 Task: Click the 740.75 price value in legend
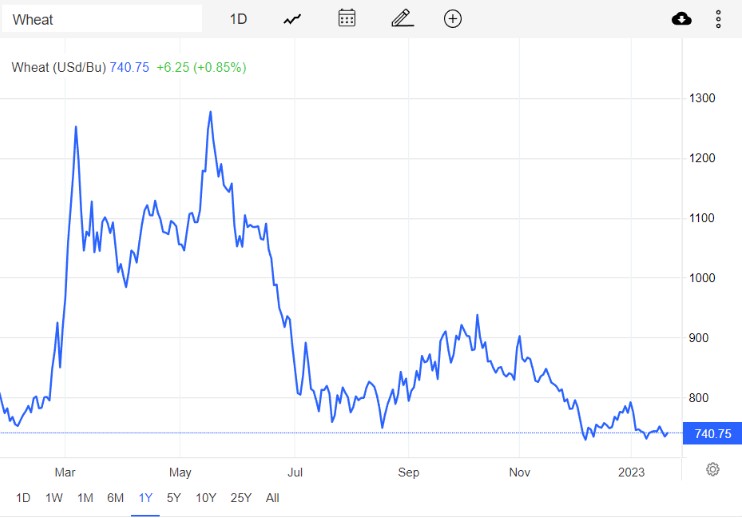pyautogui.click(x=129, y=67)
